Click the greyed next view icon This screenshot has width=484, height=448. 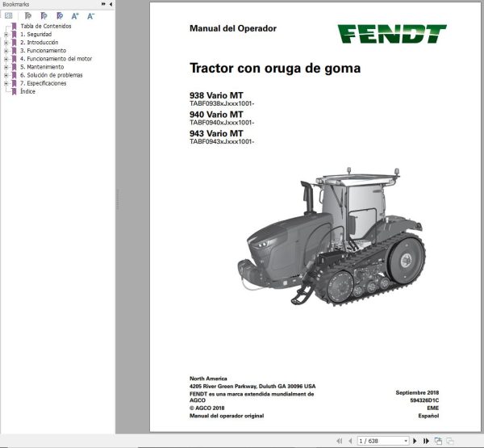pos(450,441)
